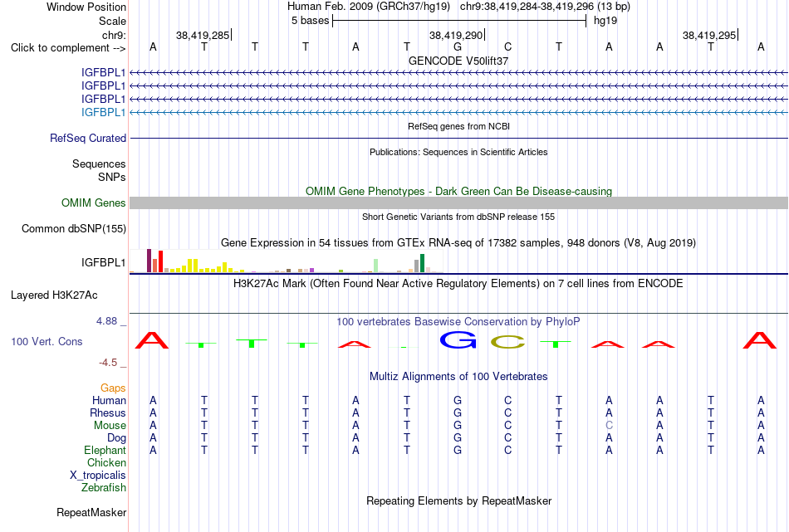Viewport: 789px width, 532px height.
Task: Click the G base in complement sequence row
Action: [458, 46]
